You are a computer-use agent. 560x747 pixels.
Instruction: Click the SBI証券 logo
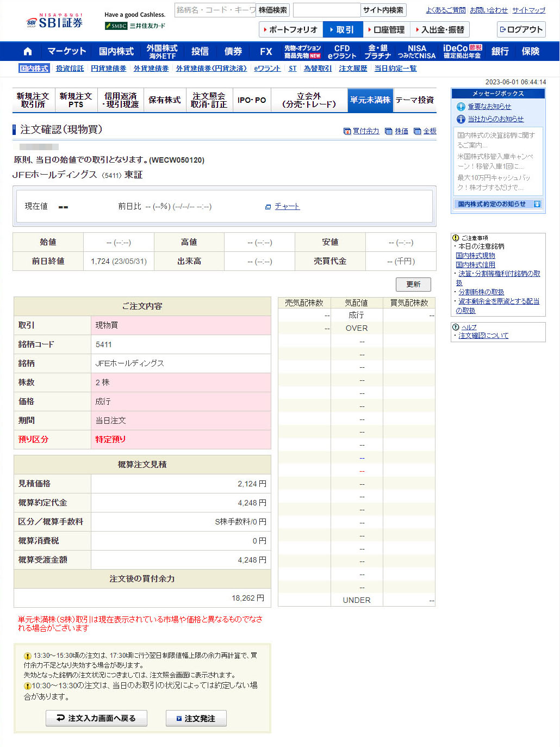coord(55,22)
